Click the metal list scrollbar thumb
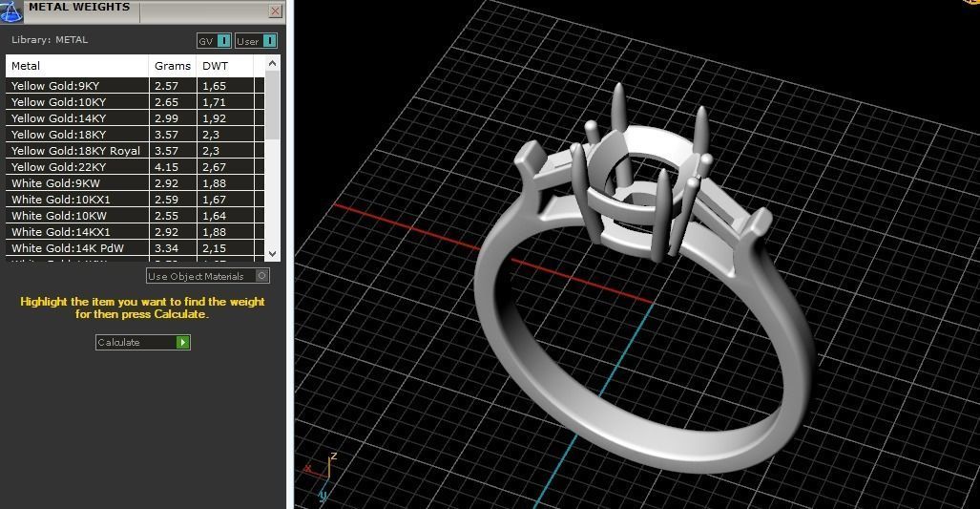This screenshot has height=509, width=980. (x=272, y=104)
